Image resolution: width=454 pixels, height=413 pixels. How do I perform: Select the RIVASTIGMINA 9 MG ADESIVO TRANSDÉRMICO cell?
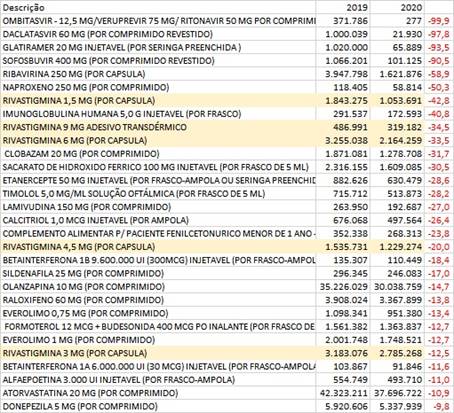coord(158,127)
